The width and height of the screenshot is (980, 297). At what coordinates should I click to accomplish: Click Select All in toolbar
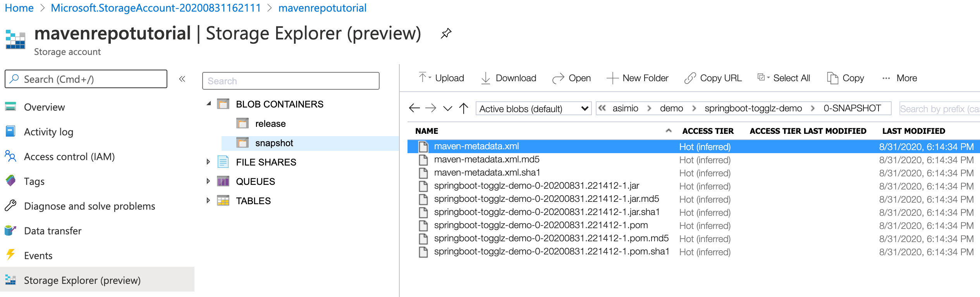click(x=784, y=78)
